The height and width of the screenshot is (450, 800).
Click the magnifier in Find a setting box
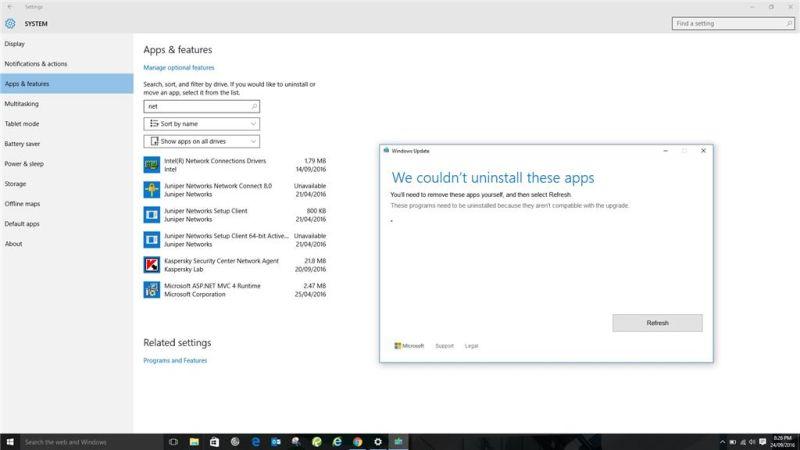point(789,23)
